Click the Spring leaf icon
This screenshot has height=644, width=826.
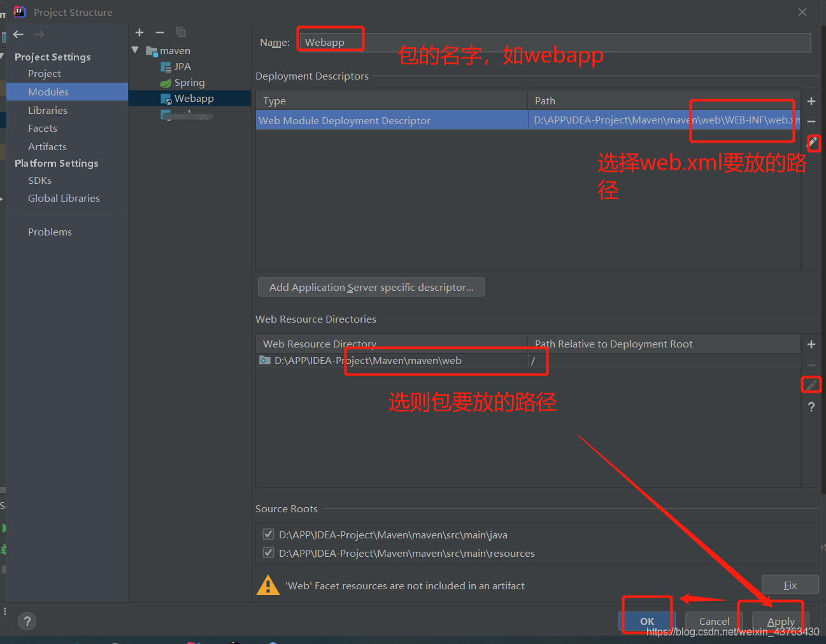(x=166, y=83)
